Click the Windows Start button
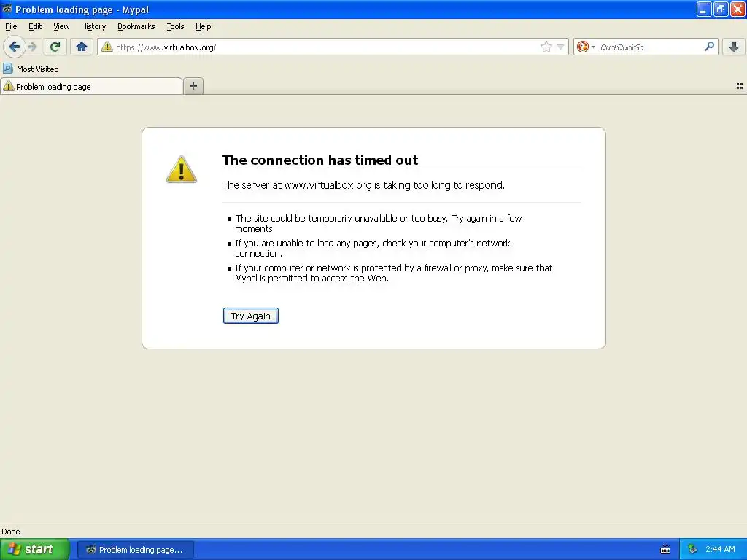Screen dimensions: 747x560 tap(34, 549)
